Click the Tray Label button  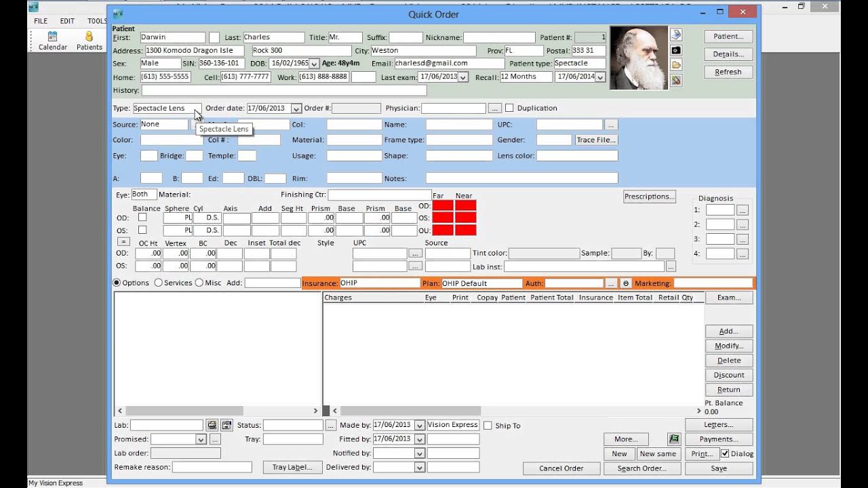(292, 467)
